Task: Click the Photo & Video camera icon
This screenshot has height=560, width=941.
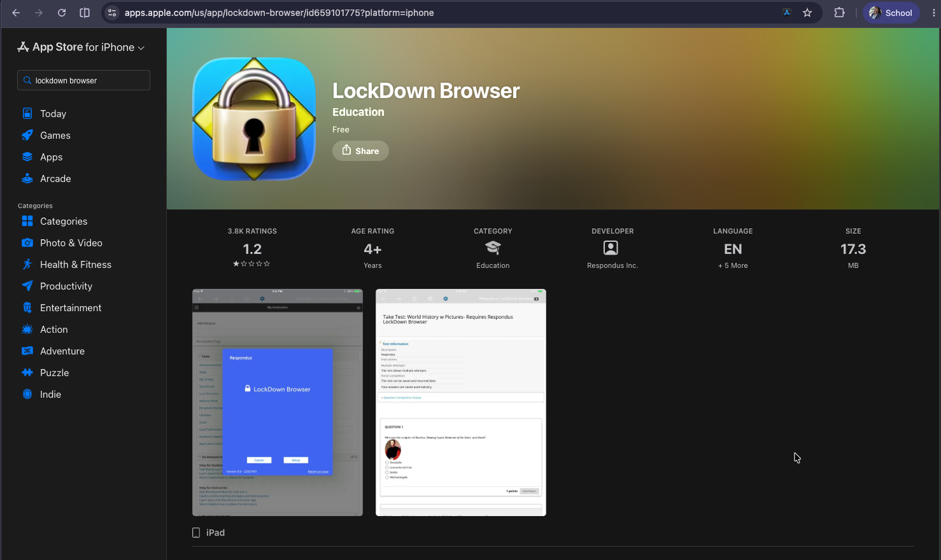Action: 27,242
